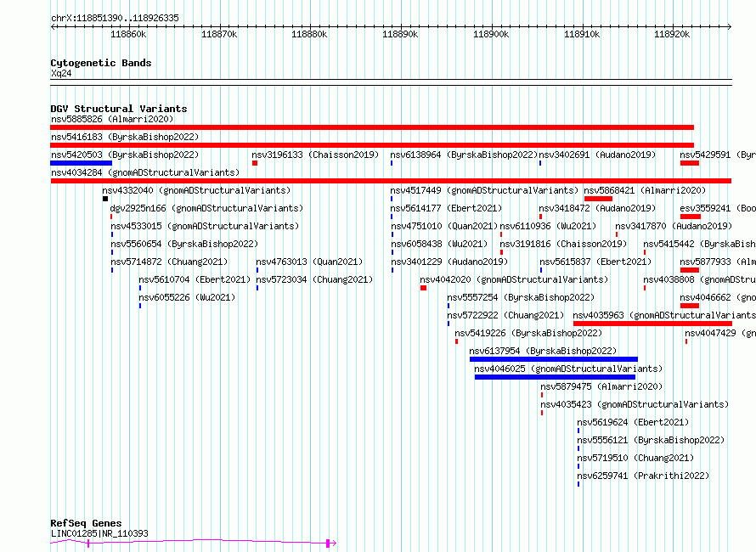Click nsv3402691 (Audano2019) variant label

pos(597,155)
